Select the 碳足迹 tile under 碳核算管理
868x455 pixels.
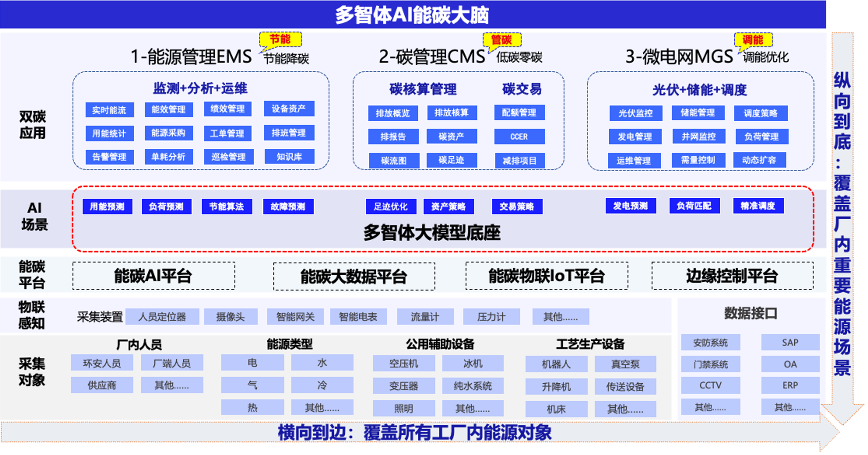pos(451,160)
